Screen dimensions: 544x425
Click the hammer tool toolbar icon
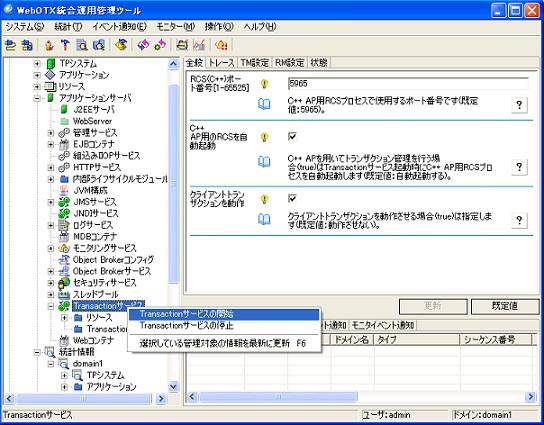tap(65, 45)
